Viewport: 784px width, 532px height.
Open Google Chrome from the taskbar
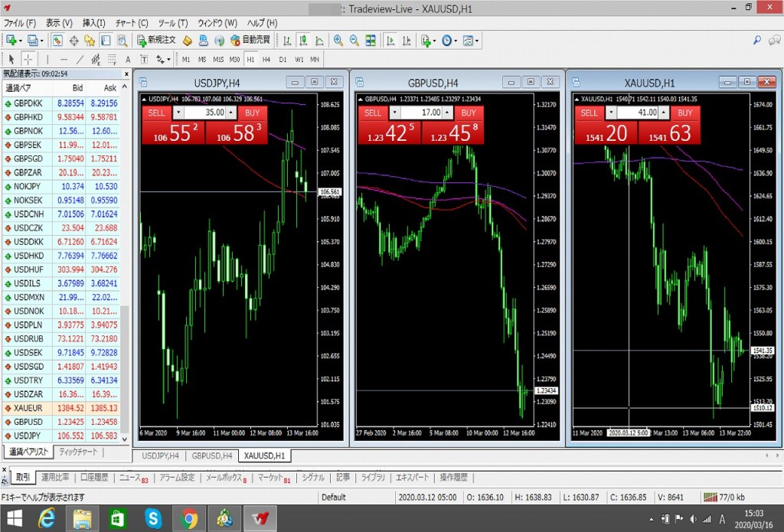[x=188, y=518]
